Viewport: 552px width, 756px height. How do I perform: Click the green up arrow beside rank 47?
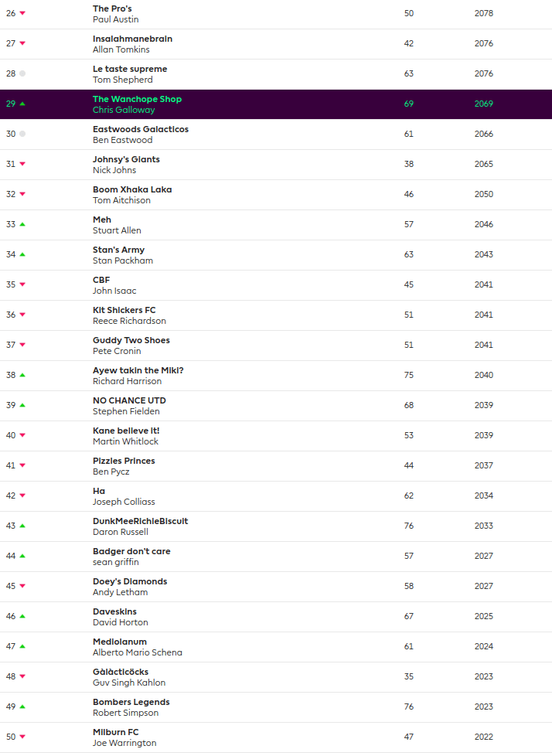[22, 646]
